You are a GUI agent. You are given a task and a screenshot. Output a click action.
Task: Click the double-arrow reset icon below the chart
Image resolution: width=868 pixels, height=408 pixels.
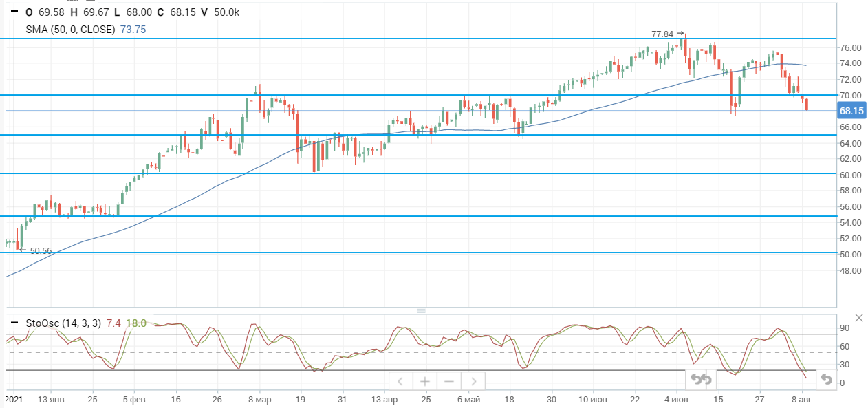[x=701, y=379]
